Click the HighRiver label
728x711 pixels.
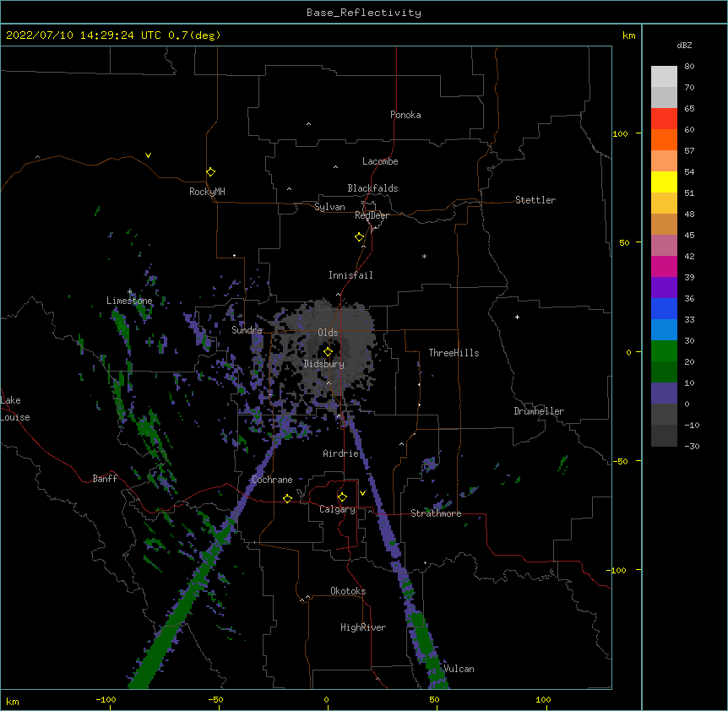pos(363,627)
